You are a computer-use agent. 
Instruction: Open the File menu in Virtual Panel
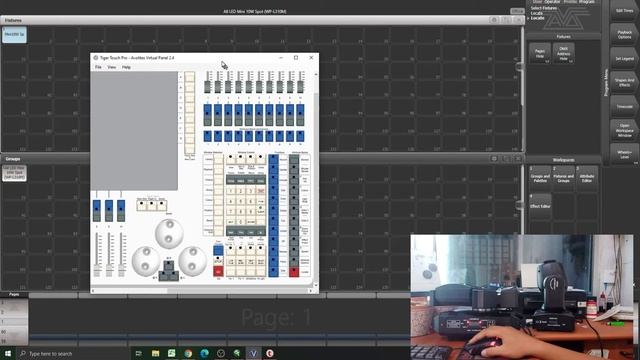coord(98,67)
